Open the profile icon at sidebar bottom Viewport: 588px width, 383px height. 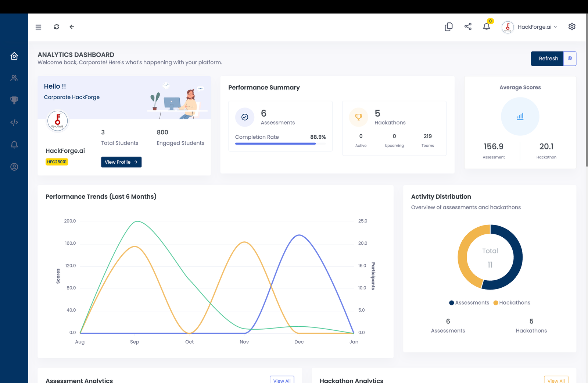[14, 167]
